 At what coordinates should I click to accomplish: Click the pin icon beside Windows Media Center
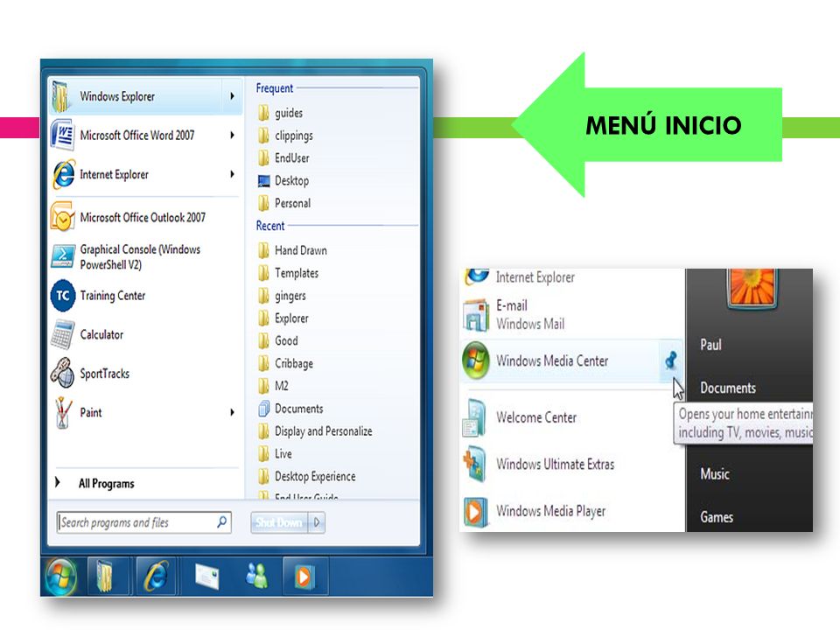pyautogui.click(x=671, y=360)
